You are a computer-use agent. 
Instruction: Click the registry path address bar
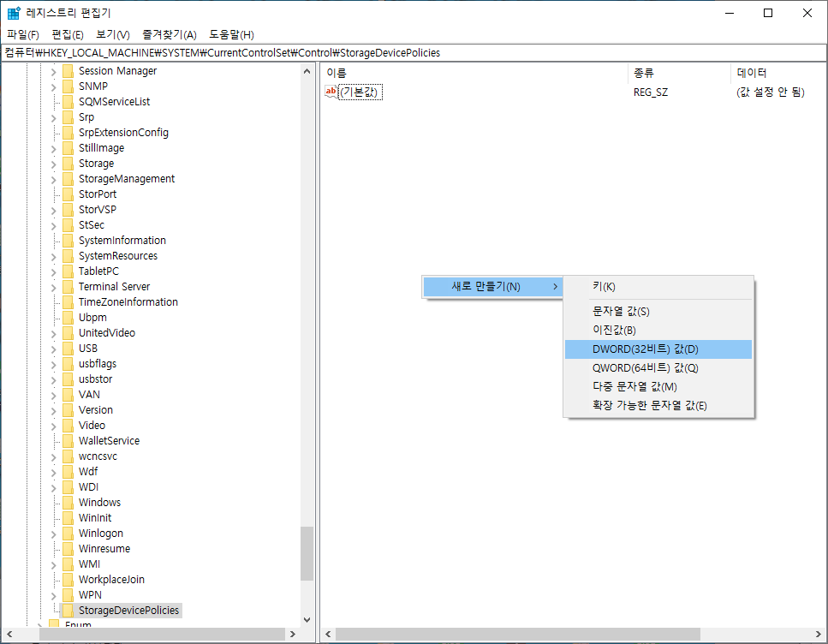click(414, 53)
